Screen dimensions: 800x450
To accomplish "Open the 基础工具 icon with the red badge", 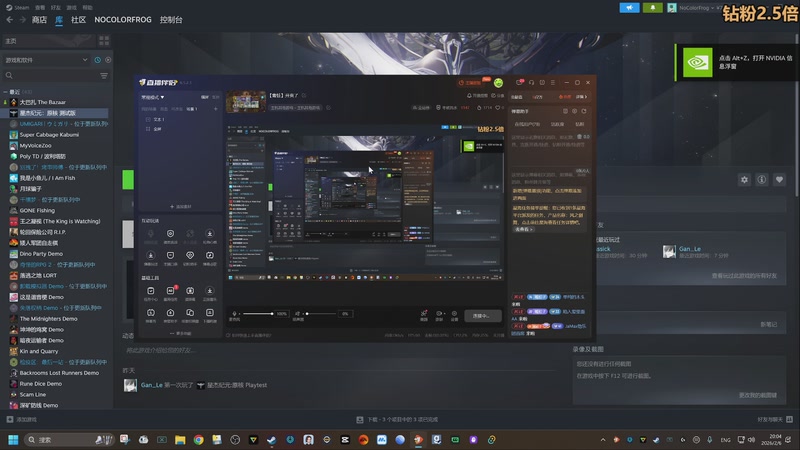I will [x=170, y=290].
